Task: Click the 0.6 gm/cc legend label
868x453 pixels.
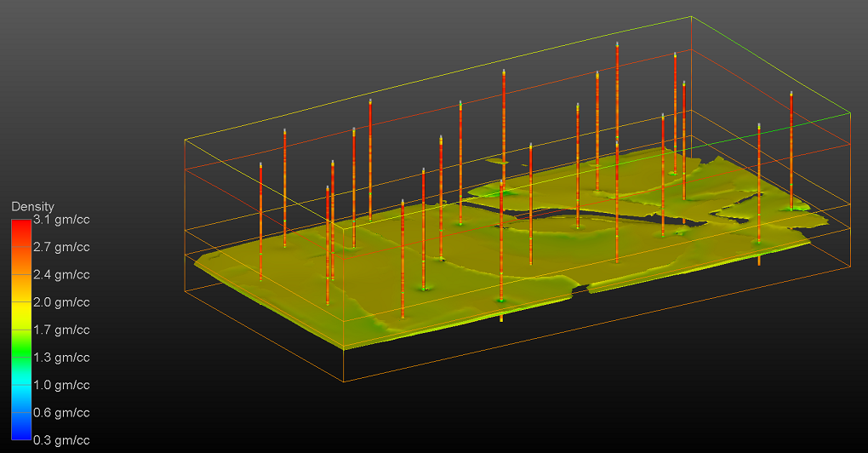Action: (61, 413)
